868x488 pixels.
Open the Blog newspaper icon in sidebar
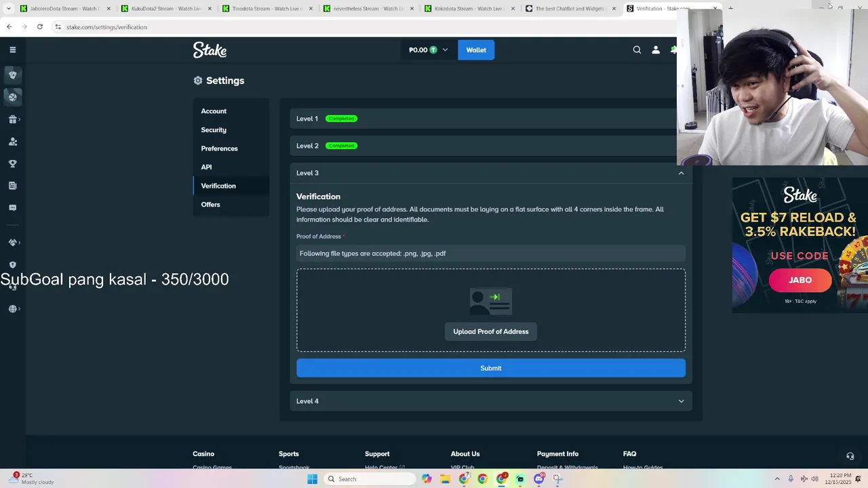coord(12,186)
